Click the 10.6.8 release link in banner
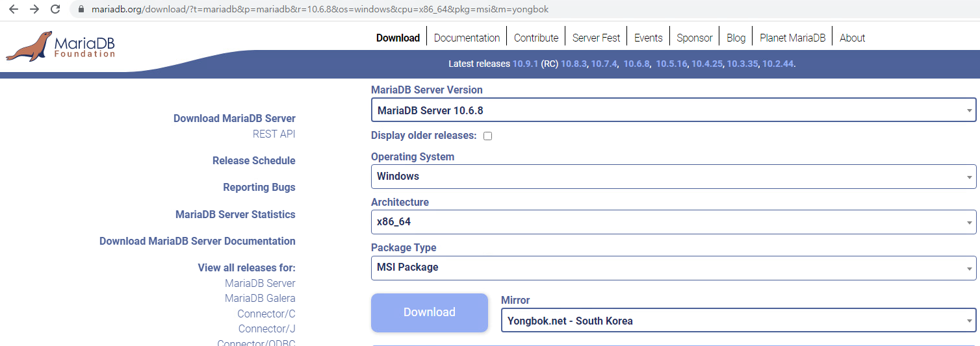Screen dimensions: 980x346 click(x=636, y=64)
